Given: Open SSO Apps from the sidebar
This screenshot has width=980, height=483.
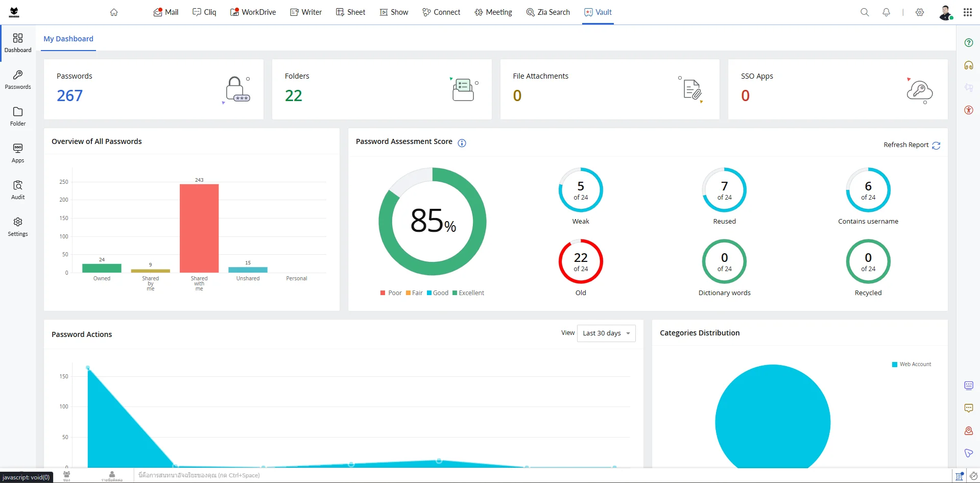Looking at the screenshot, I should pos(18,154).
